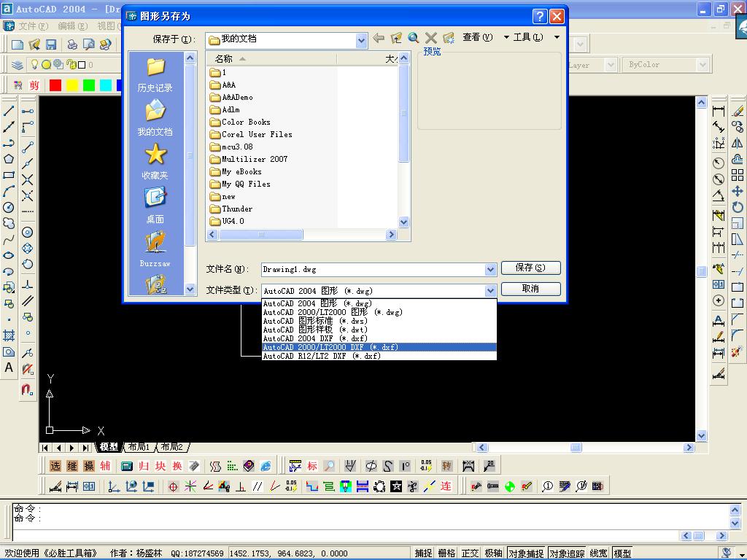Click the delete X icon in dialog toolbar

pos(431,38)
